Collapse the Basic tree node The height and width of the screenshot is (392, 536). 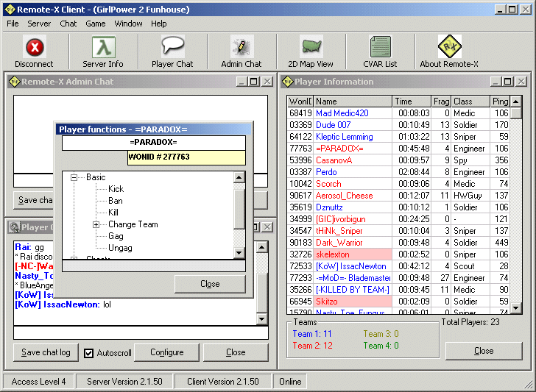coord(74,177)
